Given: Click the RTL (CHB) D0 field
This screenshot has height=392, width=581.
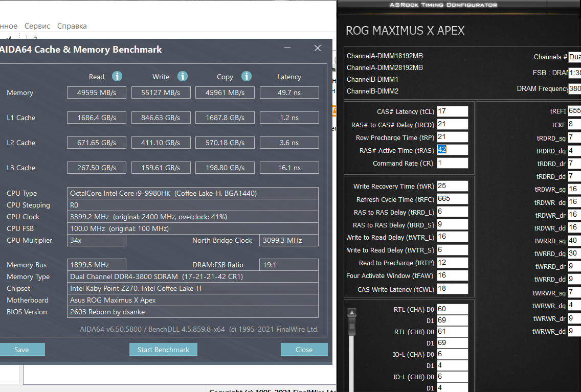Looking at the screenshot, I should click(453, 332).
